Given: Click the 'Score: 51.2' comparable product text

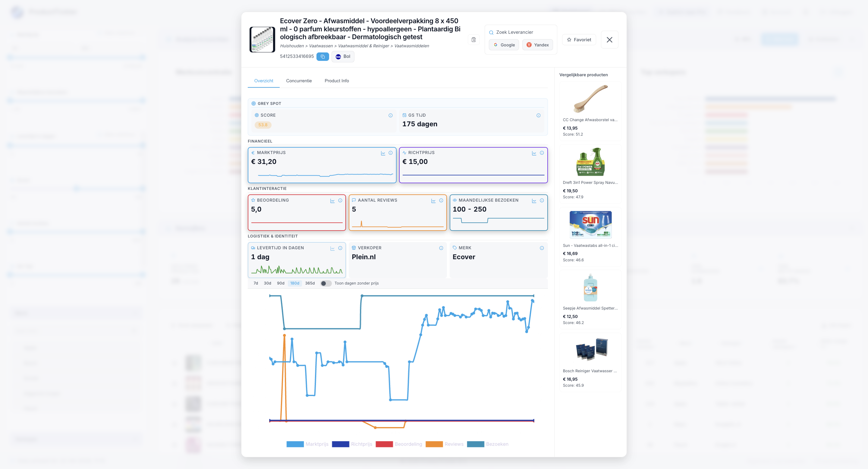Looking at the screenshot, I should coord(573,134).
